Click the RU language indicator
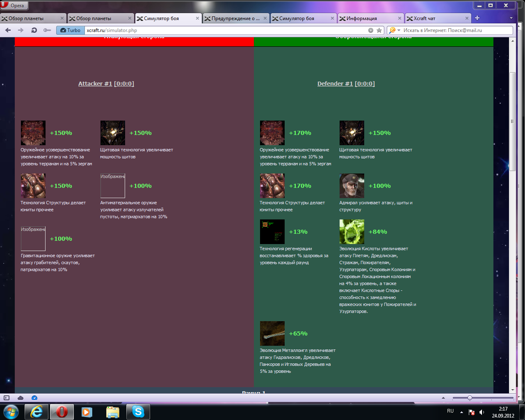 click(450, 411)
